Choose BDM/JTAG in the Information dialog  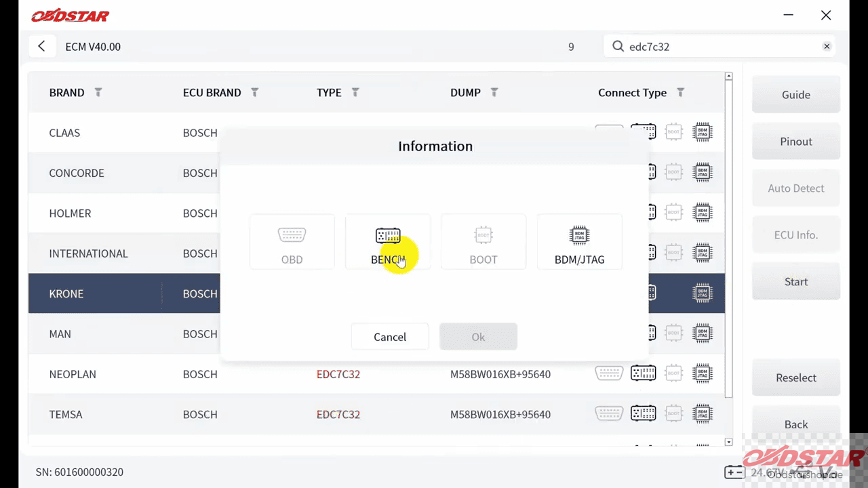coord(579,242)
